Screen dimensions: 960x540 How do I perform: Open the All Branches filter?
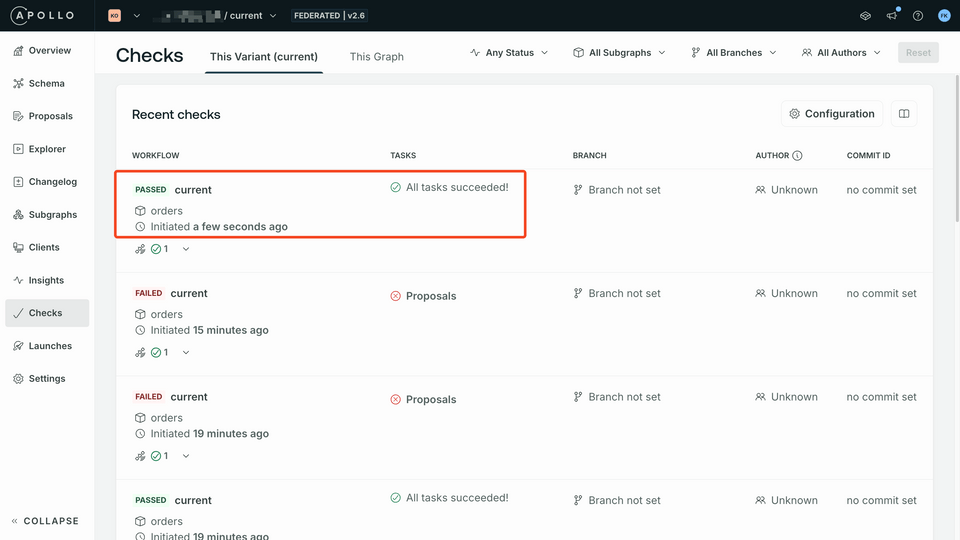pyautogui.click(x=733, y=53)
